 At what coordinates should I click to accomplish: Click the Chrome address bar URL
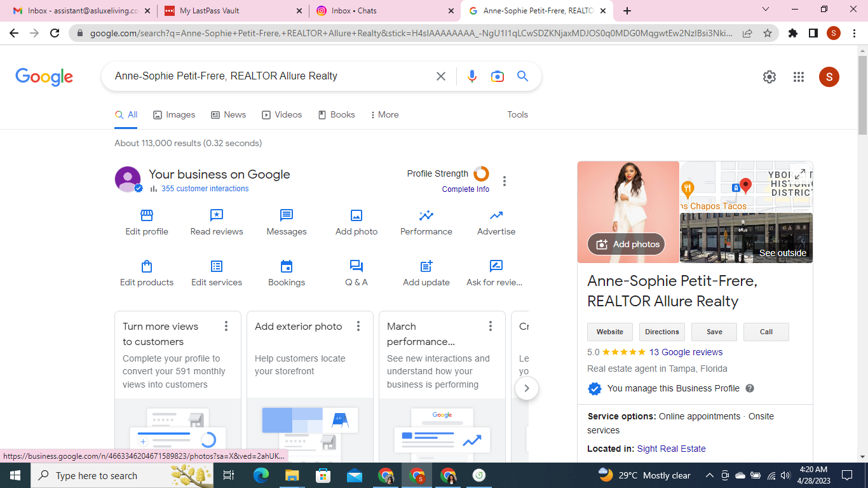[411, 33]
